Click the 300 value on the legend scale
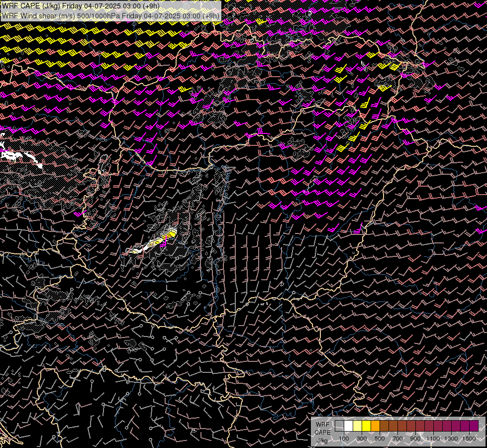Screen dimensions: 487x448 [x=362, y=439]
